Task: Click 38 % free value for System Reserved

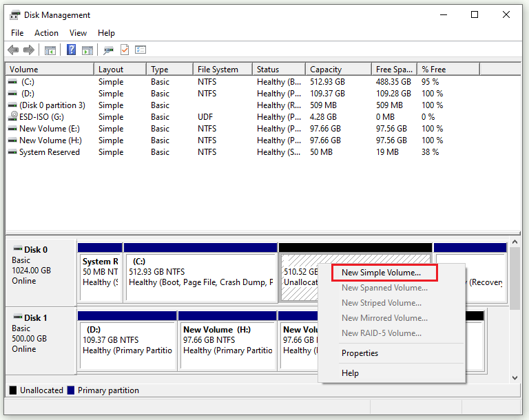Action: point(430,152)
